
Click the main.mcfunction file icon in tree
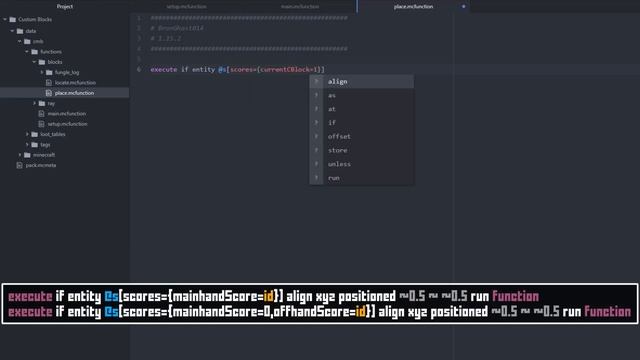(42, 113)
